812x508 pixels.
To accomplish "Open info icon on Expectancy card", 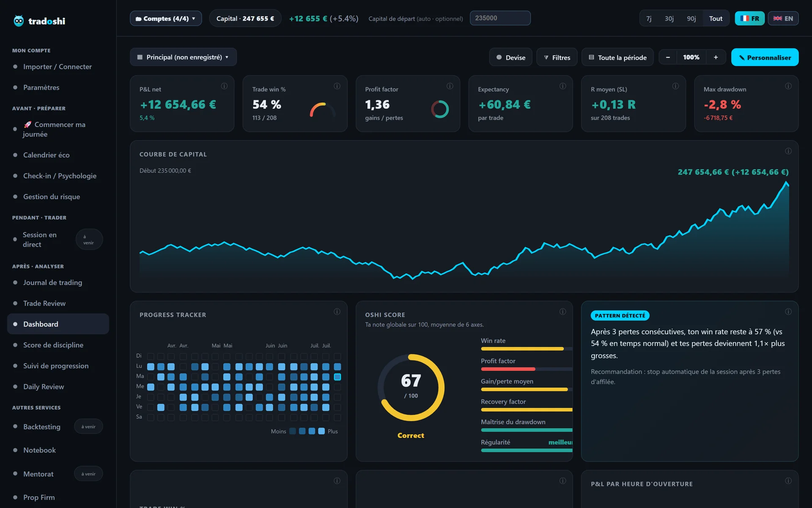I will [563, 86].
